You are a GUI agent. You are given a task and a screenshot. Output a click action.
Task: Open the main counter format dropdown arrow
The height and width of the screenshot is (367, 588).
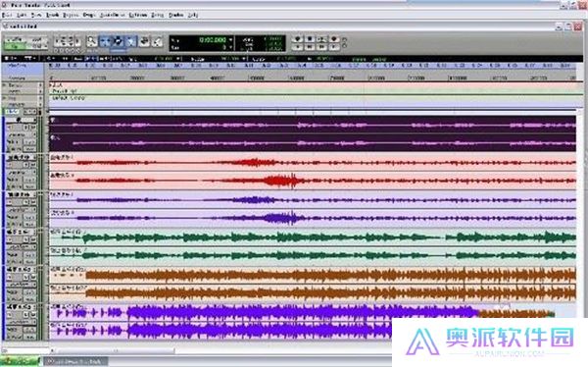point(230,40)
